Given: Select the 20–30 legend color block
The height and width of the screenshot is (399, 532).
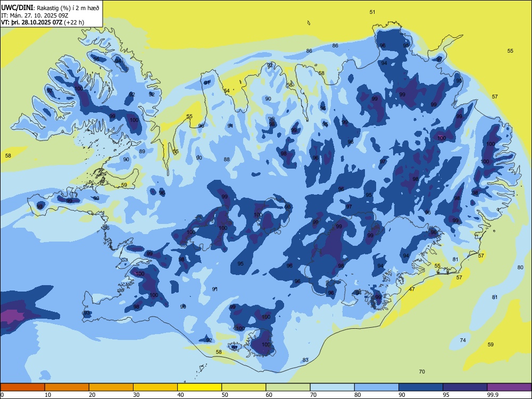Looking at the screenshot, I should (x=111, y=387).
